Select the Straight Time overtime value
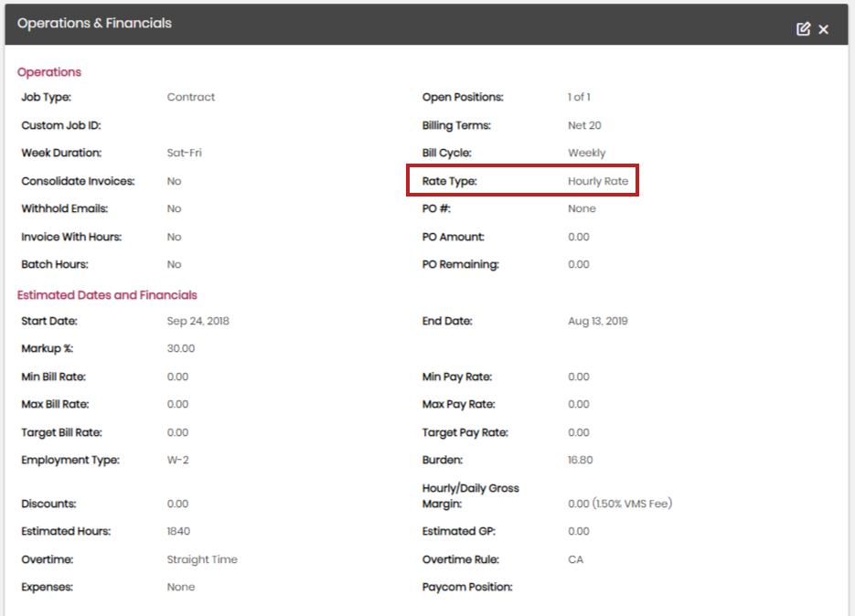The width and height of the screenshot is (855, 616). tap(202, 559)
